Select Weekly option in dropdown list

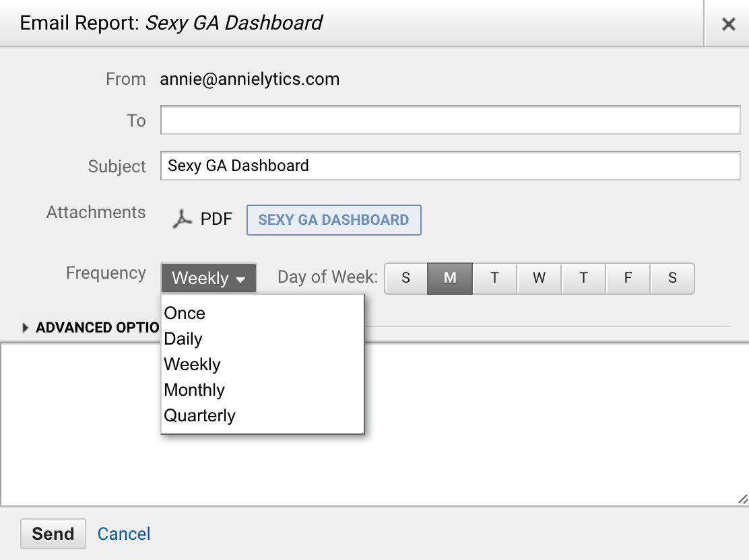tap(193, 365)
